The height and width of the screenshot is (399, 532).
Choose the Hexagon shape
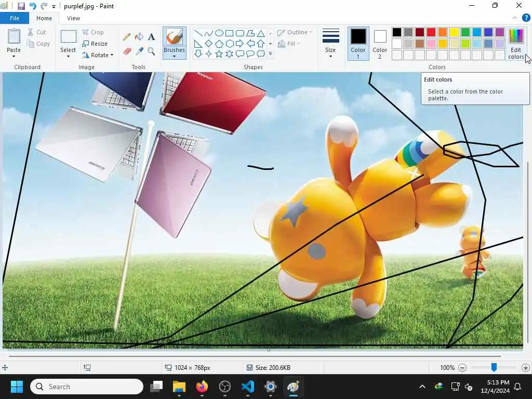click(x=230, y=44)
